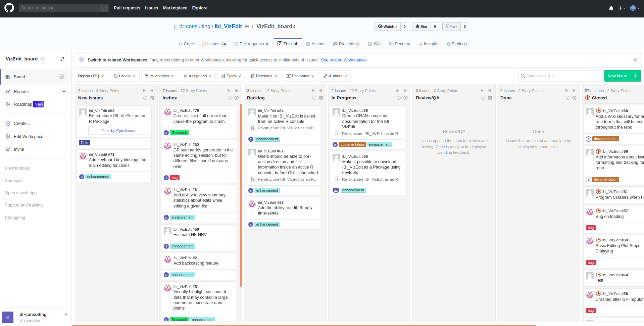Open the notifications bell
The height and width of the screenshot is (326, 644).
click(611, 8)
